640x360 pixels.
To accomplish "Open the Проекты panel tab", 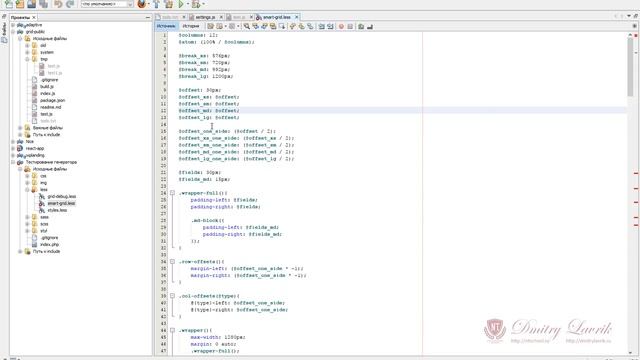I will (20, 18).
